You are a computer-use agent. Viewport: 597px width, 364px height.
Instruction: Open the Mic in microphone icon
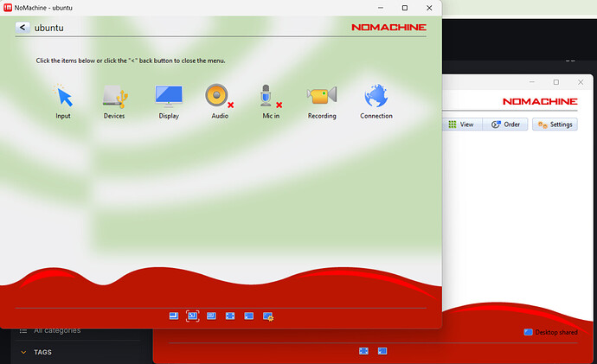271,101
